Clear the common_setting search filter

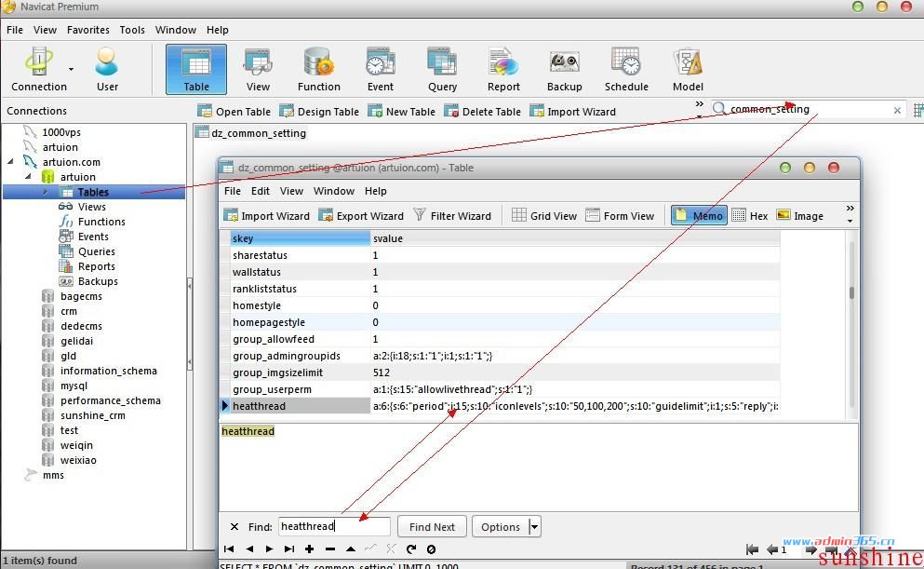coord(897,110)
